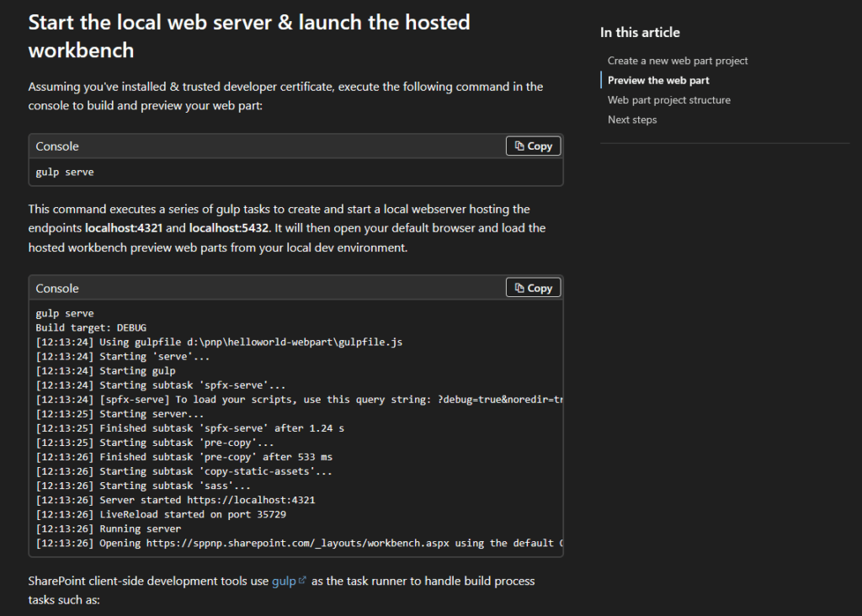This screenshot has width=862, height=616.
Task: Click the '[spfx-serve] To load your scripts' line
Action: point(299,400)
